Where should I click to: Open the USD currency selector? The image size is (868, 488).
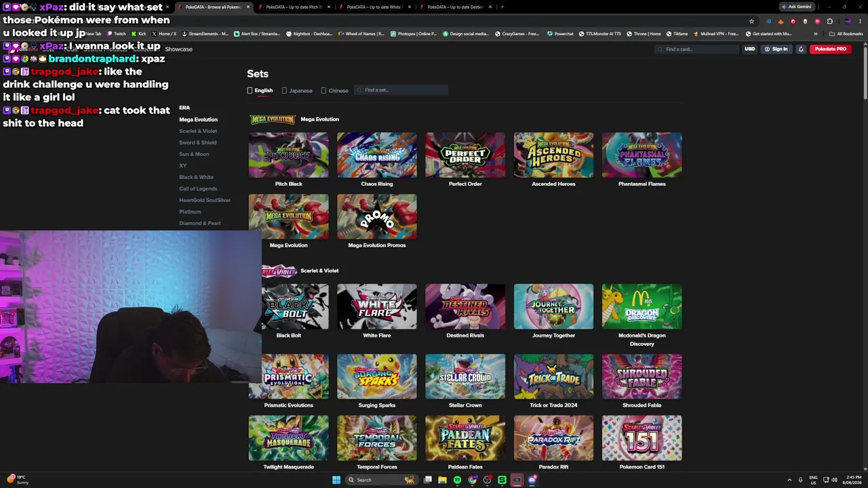(x=749, y=49)
